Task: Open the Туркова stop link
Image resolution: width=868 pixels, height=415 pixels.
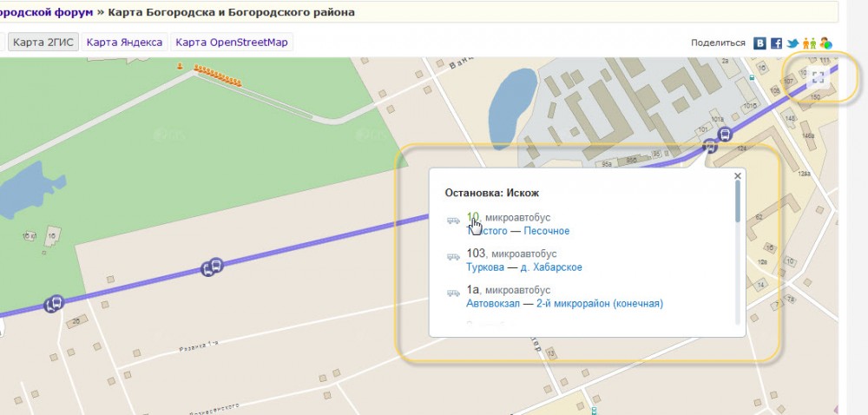Action: (484, 267)
